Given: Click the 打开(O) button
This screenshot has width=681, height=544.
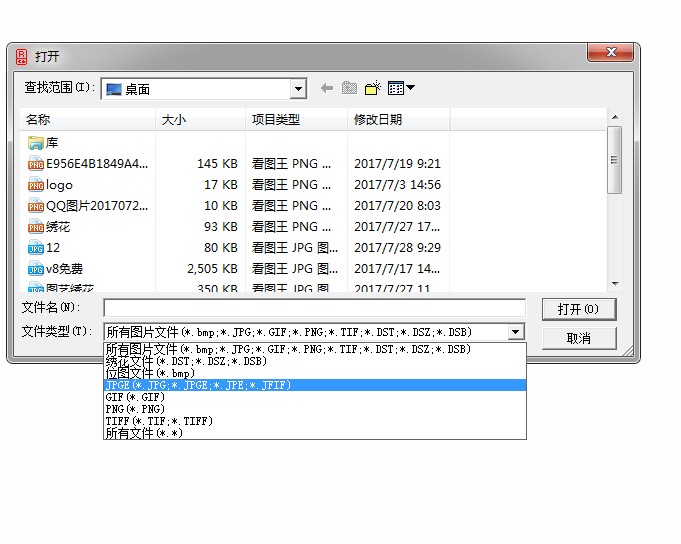Looking at the screenshot, I should click(x=578, y=309).
